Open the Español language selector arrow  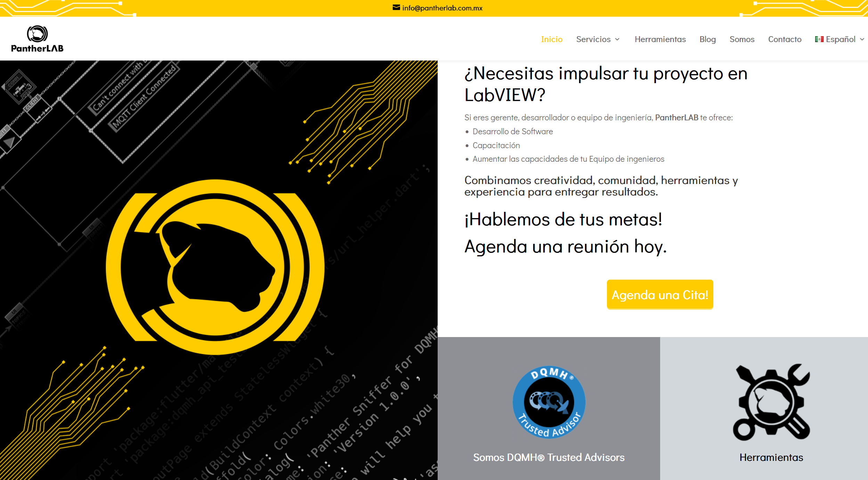click(x=862, y=39)
